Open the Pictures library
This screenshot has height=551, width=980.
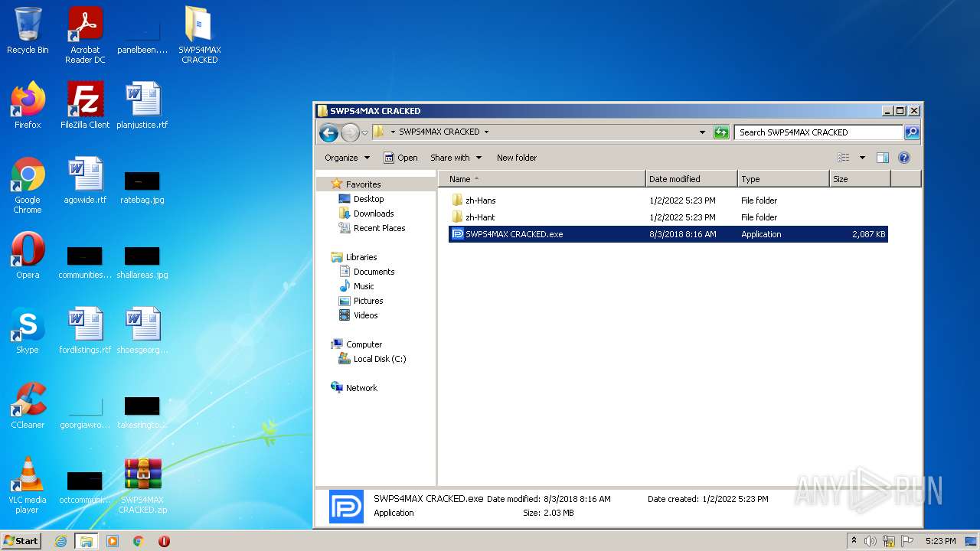click(368, 301)
